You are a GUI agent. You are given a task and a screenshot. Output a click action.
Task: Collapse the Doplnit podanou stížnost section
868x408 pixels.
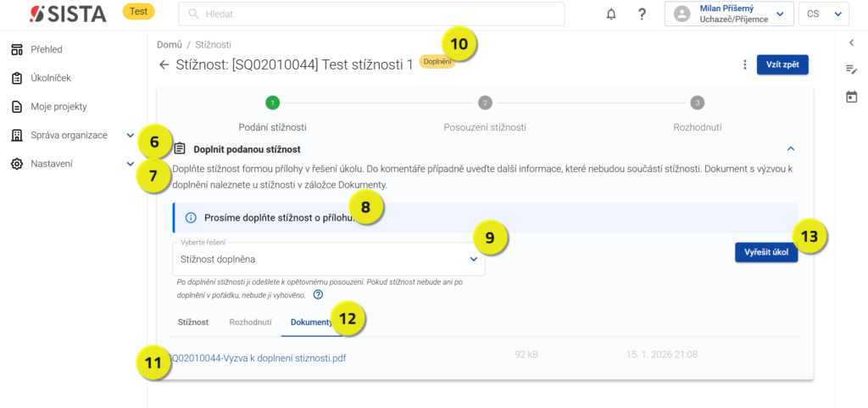pyautogui.click(x=790, y=148)
